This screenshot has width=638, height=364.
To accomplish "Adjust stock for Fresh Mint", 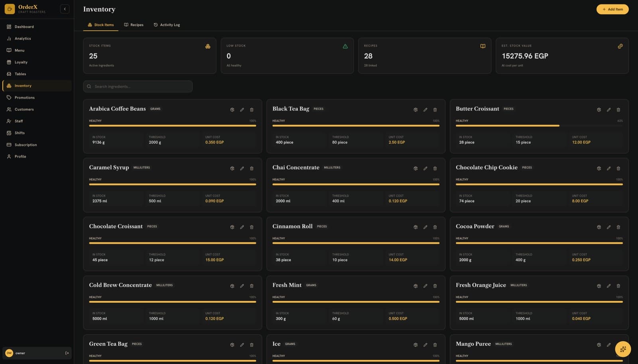I will pyautogui.click(x=415, y=286).
